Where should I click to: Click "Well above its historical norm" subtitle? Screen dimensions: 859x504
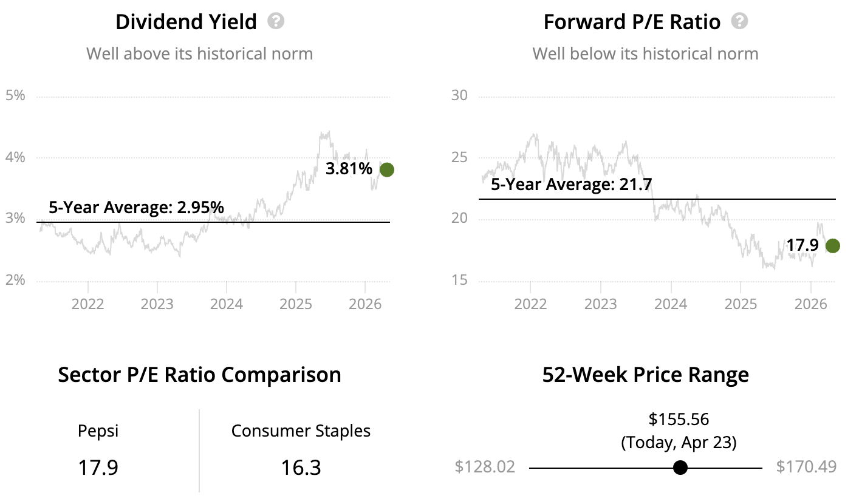click(x=199, y=53)
